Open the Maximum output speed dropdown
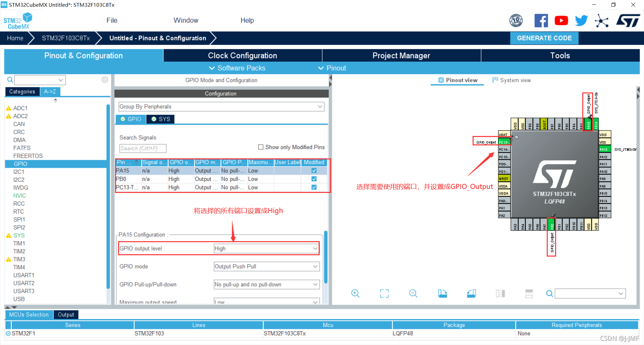This screenshot has height=345, width=644. (267, 301)
